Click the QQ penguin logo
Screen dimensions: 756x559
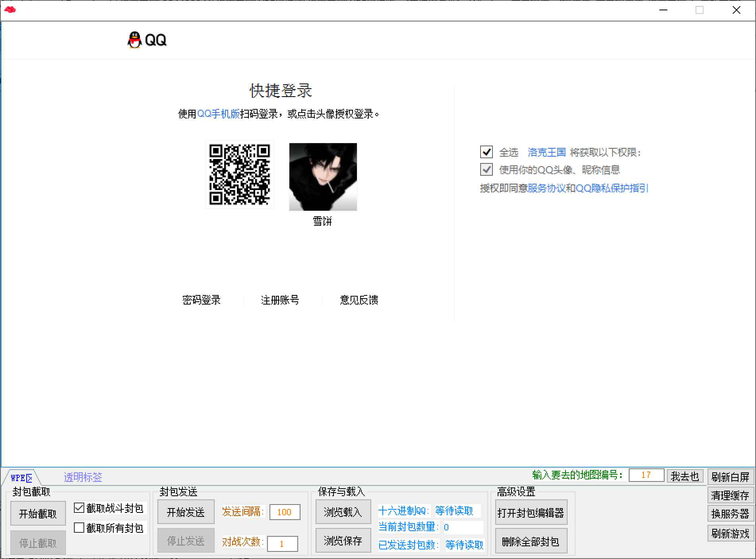(134, 39)
